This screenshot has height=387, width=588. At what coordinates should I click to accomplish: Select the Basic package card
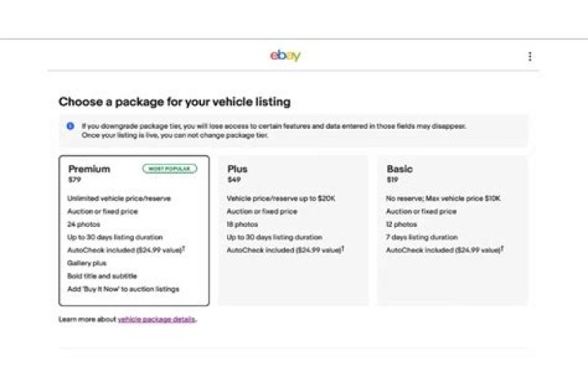tap(452, 230)
